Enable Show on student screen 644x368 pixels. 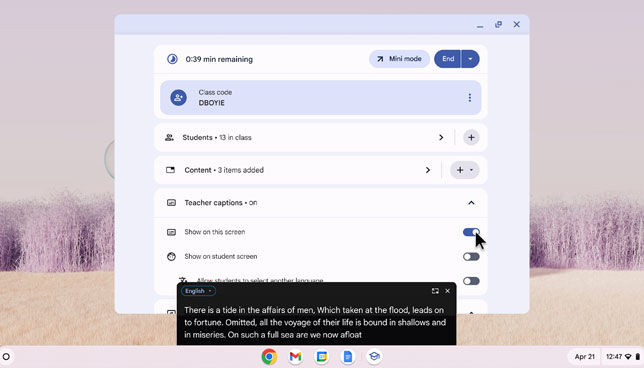coord(471,257)
